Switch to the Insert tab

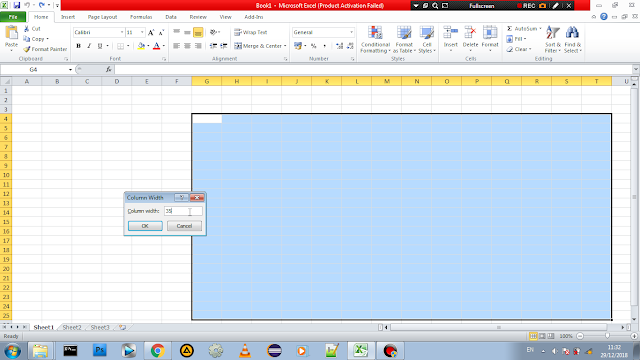(x=68, y=17)
